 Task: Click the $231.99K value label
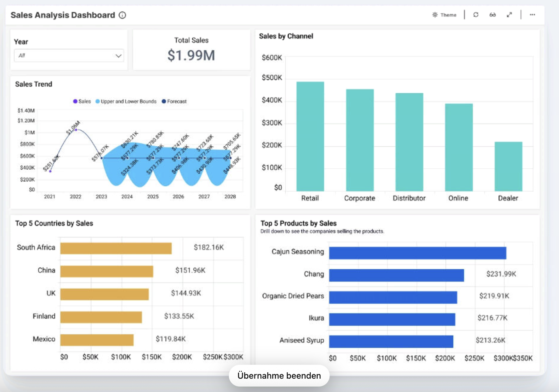501,274
